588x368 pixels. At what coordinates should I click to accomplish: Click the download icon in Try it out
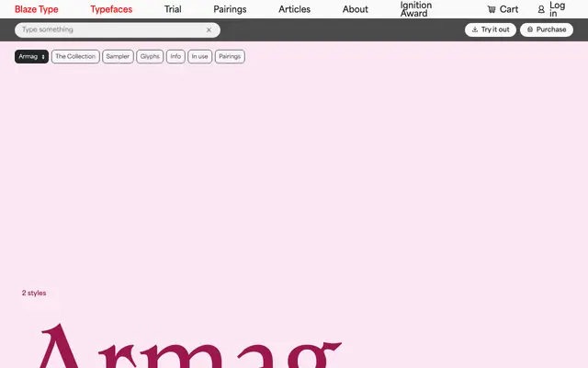click(x=475, y=29)
